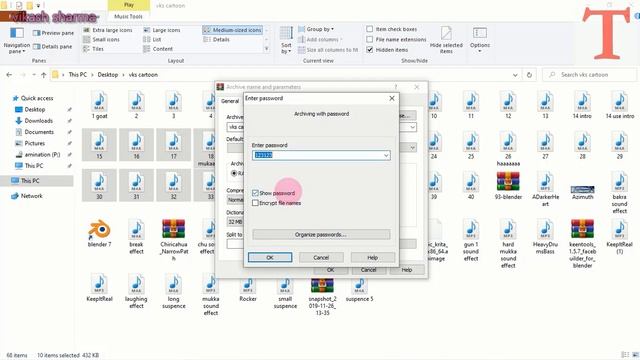640x360 pixels.
Task: Confirm password with OK button
Action: click(270, 258)
